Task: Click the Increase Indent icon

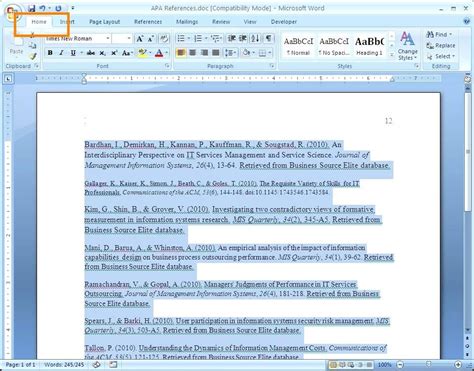Action: (243, 39)
